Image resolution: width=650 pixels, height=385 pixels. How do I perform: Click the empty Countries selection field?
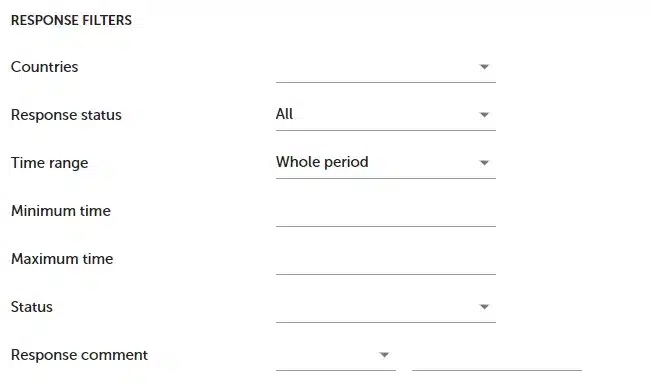coord(386,67)
